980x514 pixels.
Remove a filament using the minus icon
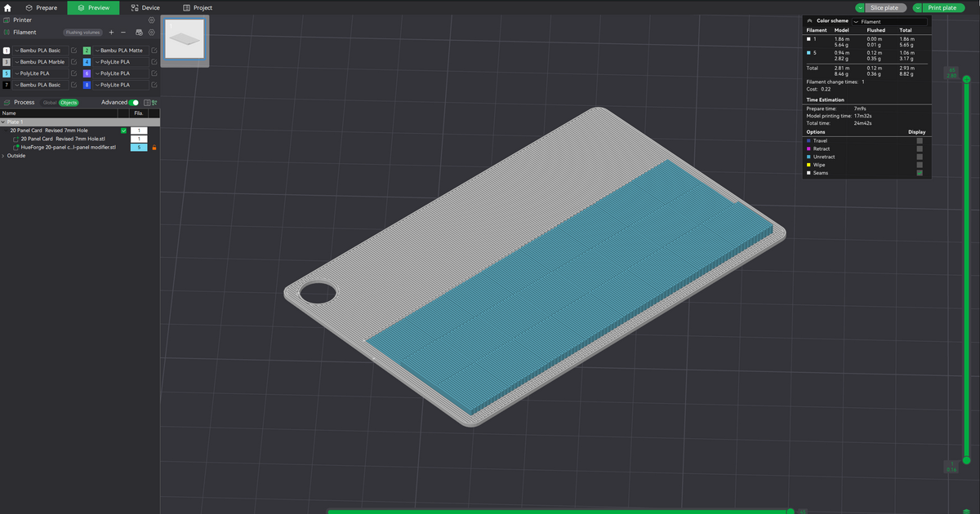point(122,33)
